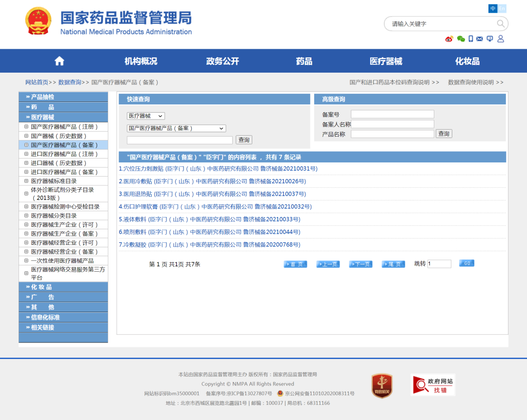527x420 pixels.
Task: Expand the 其他 sidebar section
Action: click(x=63, y=307)
